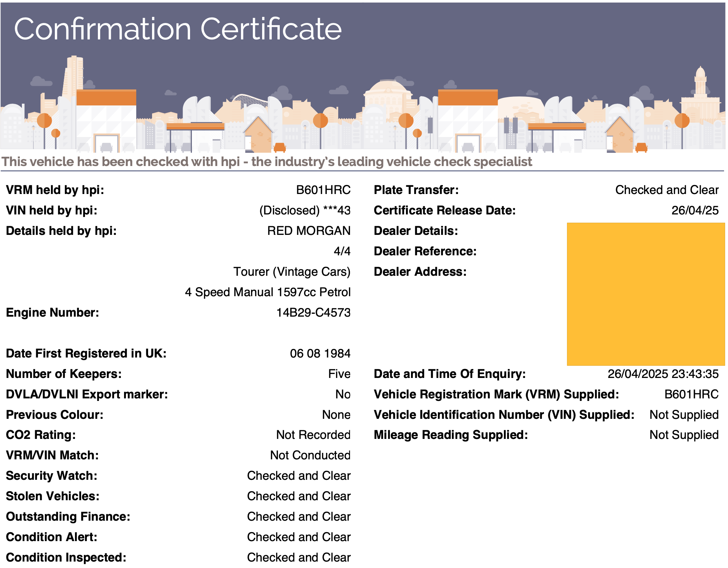Select Security Watch 'Checked and Clear'
Viewport: 728px width, 568px height.
pos(299,475)
